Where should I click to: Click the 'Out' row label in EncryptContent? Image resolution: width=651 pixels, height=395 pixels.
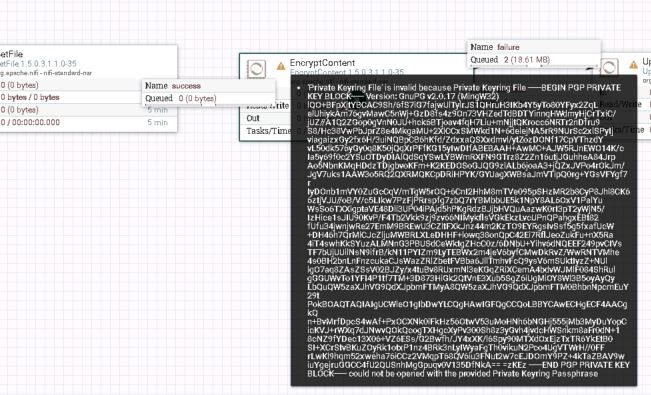253,118
